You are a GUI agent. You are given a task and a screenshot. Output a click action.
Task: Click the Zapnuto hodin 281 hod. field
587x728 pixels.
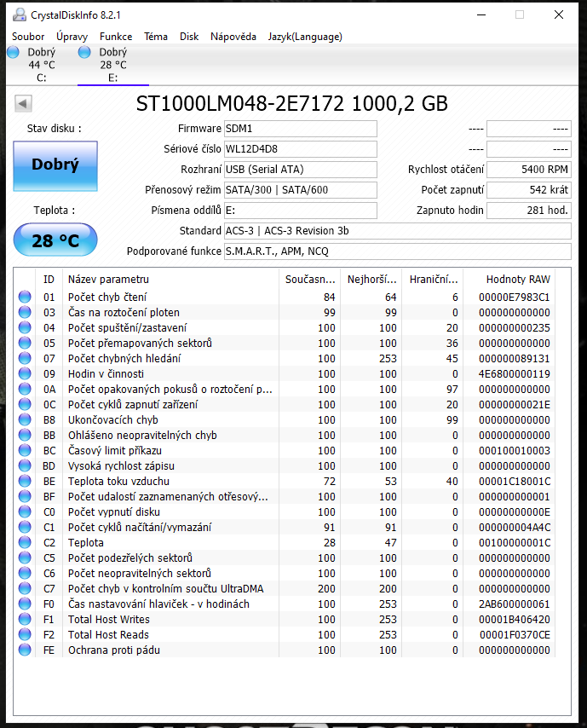pos(528,211)
